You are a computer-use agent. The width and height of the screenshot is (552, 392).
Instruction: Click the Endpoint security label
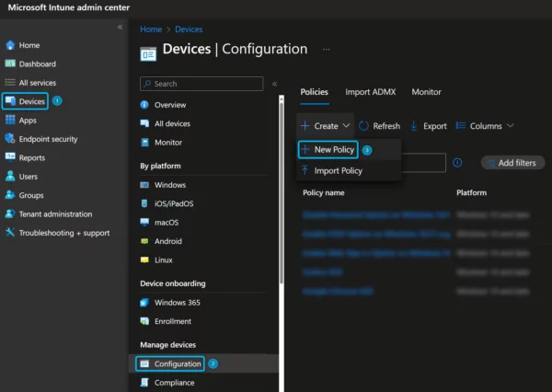pos(48,139)
